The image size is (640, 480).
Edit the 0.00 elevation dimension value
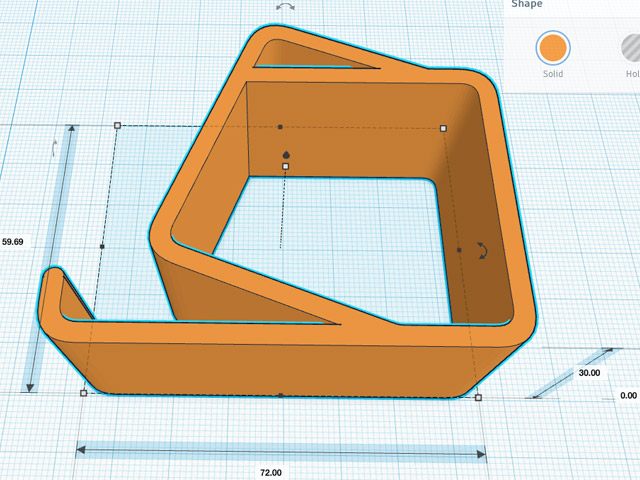tap(628, 396)
